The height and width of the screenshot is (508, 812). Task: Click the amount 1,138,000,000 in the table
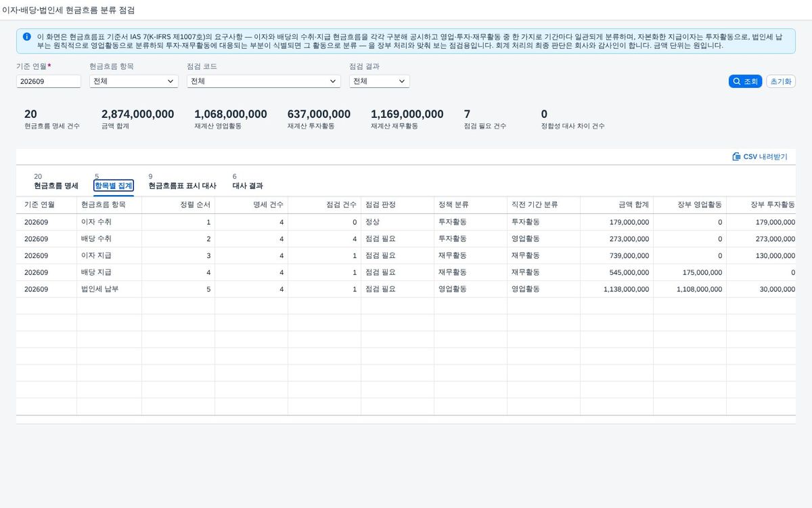626,289
